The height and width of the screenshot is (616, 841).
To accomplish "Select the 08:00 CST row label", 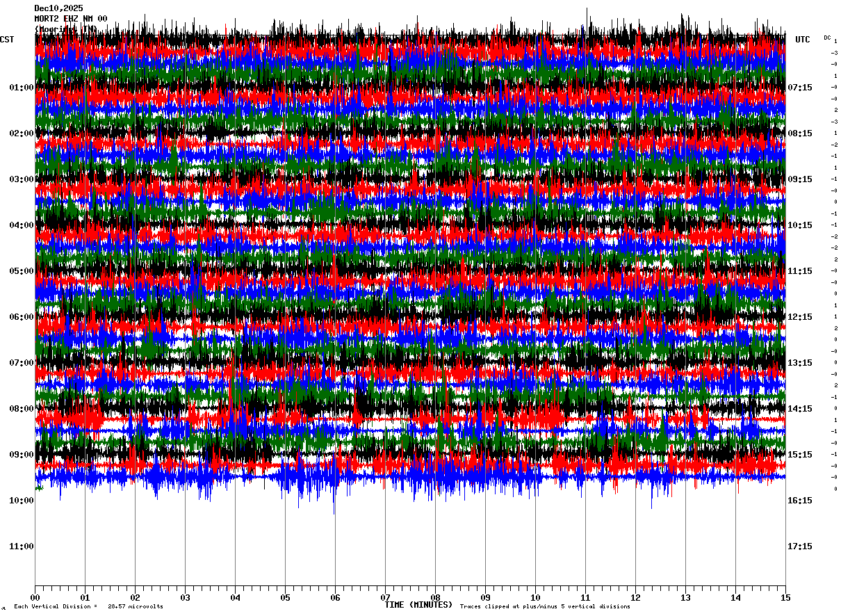I will click(x=22, y=409).
